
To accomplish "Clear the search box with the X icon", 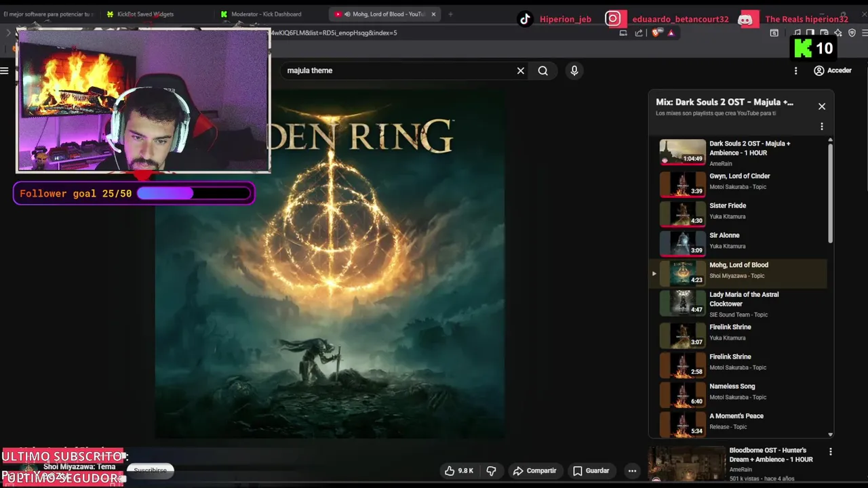I will tap(521, 70).
